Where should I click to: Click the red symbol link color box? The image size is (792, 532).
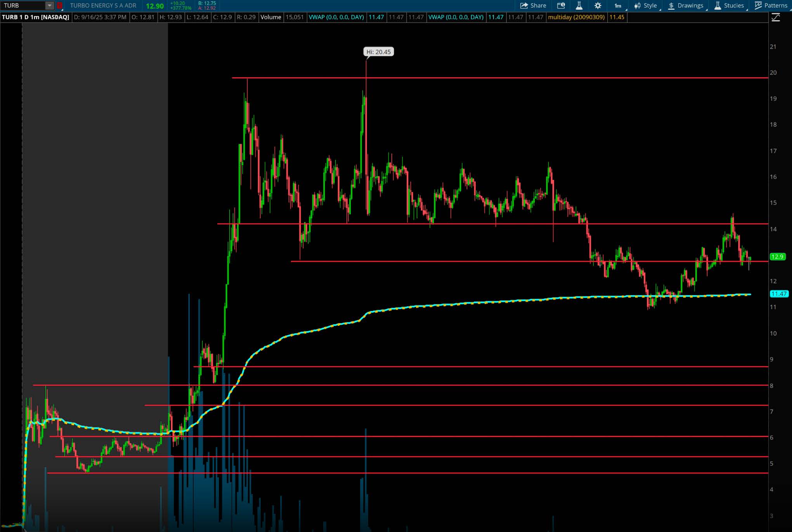coord(59,5)
